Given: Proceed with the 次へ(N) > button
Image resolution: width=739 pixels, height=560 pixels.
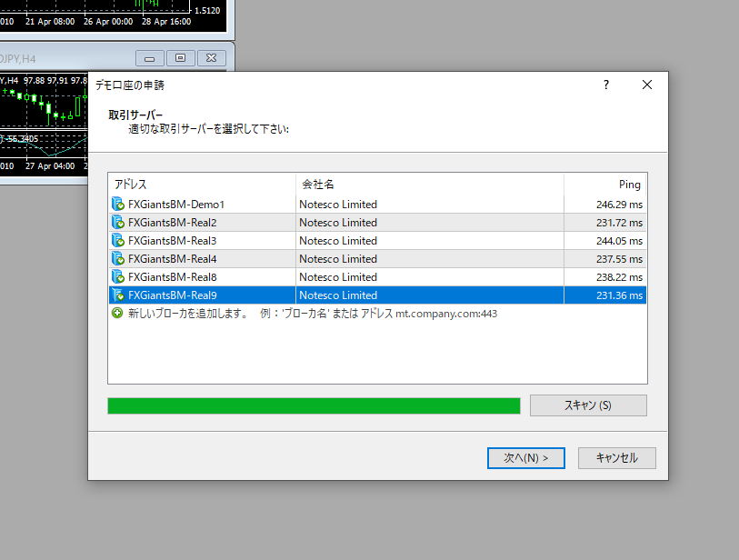Looking at the screenshot, I should pos(526,458).
